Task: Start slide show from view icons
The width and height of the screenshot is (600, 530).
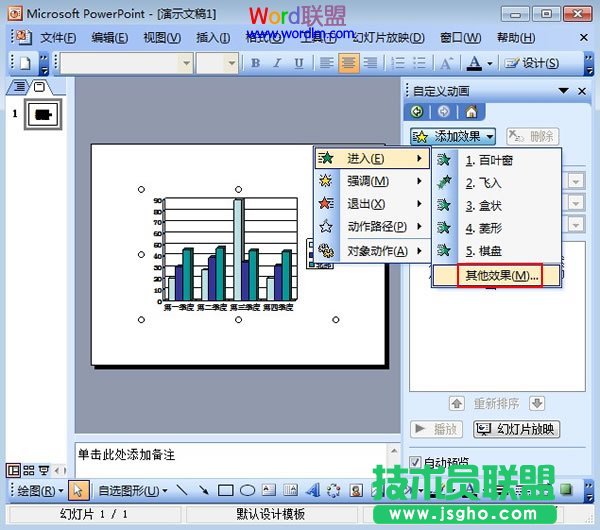Action: 44,470
